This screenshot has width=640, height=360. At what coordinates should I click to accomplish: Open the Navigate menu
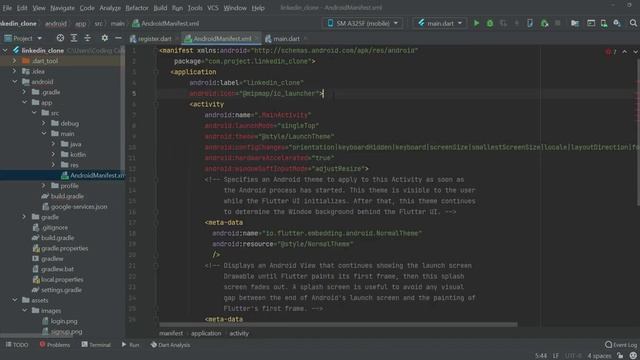pyautogui.click(x=62, y=8)
